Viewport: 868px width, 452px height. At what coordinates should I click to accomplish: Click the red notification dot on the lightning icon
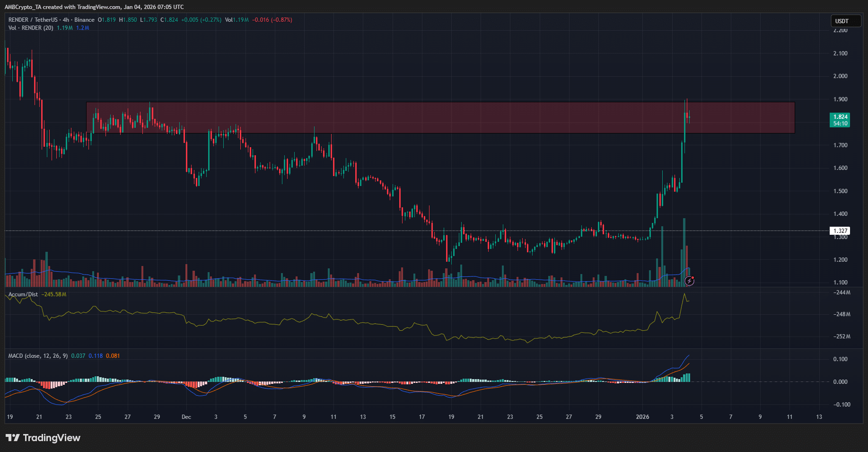693,278
